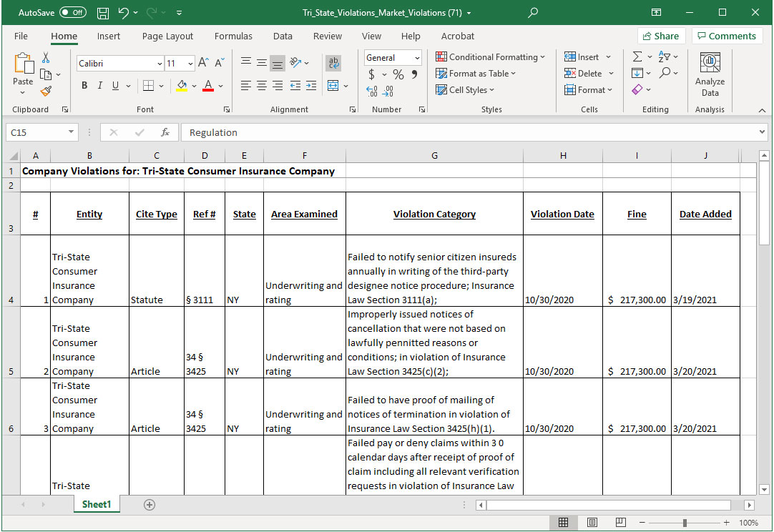Click the Format cells button
774x532 pixels.
(589, 90)
